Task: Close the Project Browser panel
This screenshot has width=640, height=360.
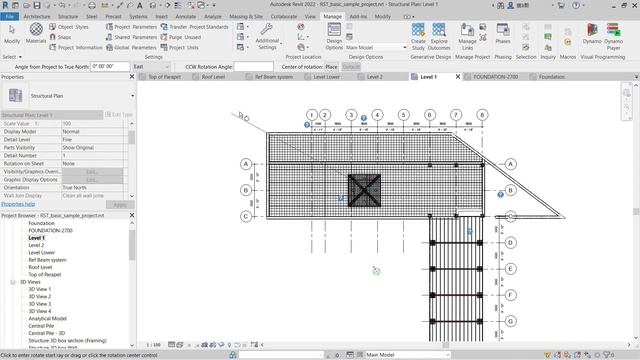Action: tap(132, 215)
